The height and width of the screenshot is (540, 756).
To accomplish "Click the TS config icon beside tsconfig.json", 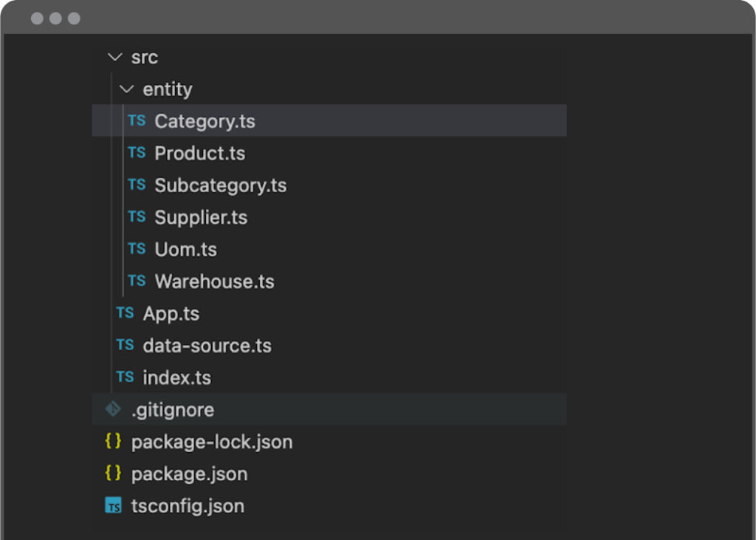I will tap(113, 505).
